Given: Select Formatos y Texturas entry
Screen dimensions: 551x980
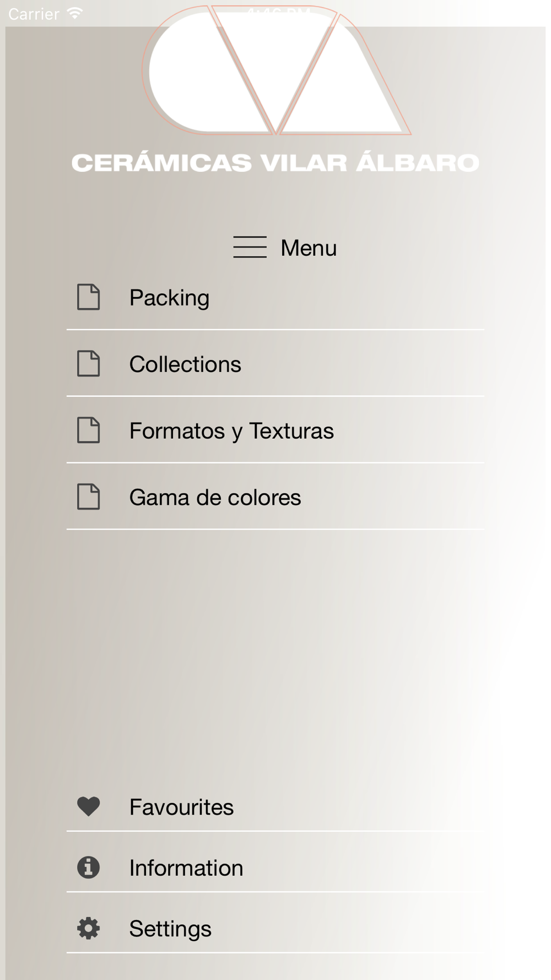Looking at the screenshot, I should [x=275, y=430].
